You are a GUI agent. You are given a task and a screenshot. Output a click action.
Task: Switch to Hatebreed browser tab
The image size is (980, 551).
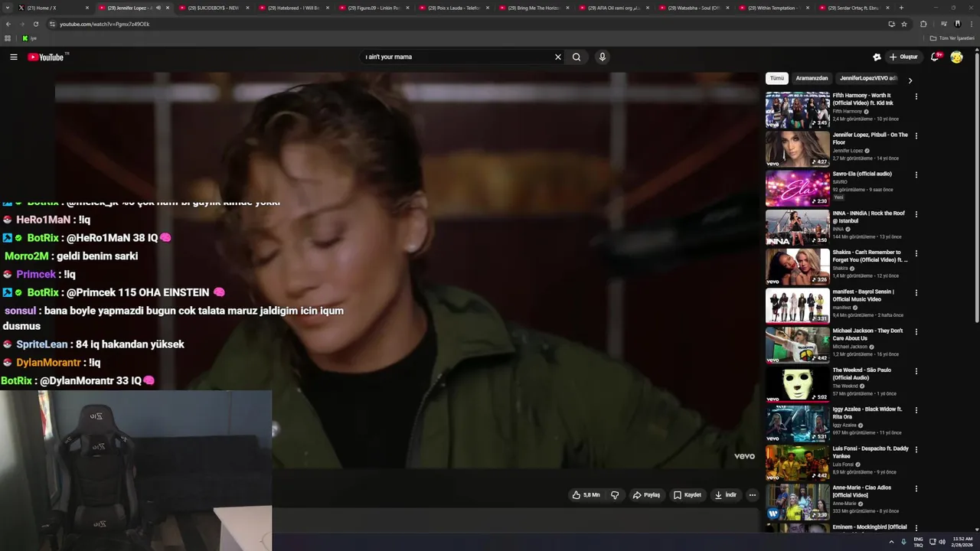(x=293, y=8)
